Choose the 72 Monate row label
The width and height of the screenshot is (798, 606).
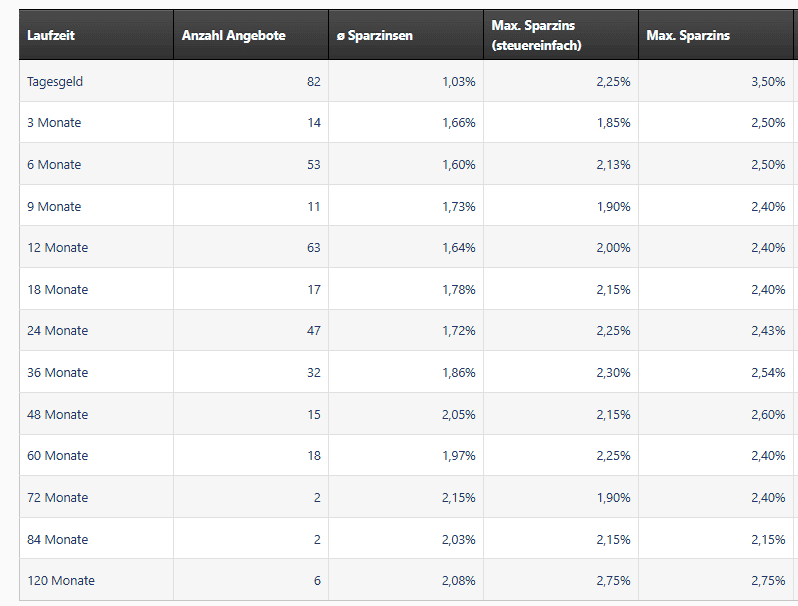pos(57,497)
